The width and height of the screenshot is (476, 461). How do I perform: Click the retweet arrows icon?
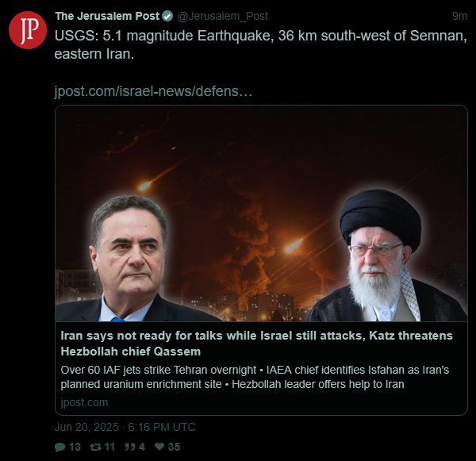(x=96, y=447)
